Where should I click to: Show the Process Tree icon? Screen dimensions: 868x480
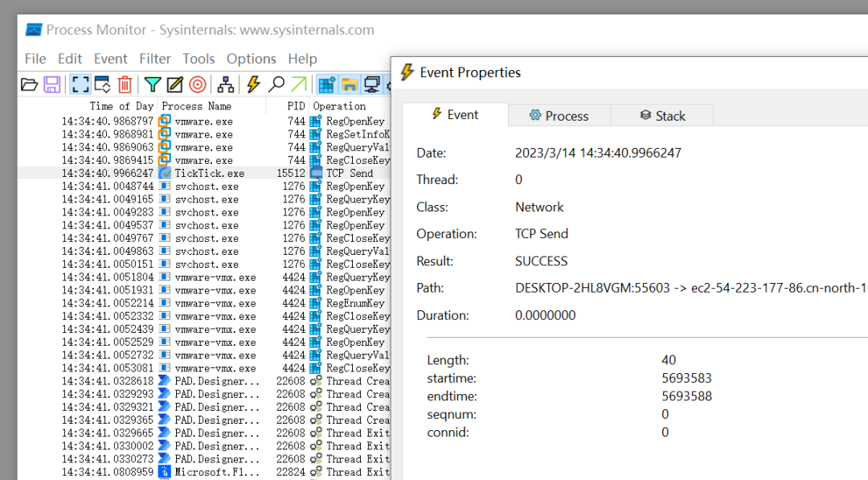point(227,84)
